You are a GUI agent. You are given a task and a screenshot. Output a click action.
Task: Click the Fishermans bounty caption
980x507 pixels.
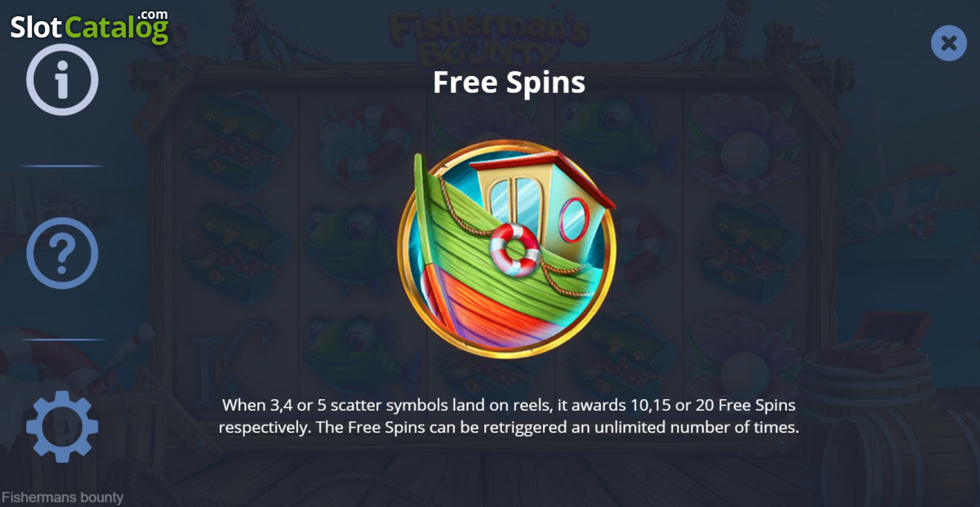point(63,497)
